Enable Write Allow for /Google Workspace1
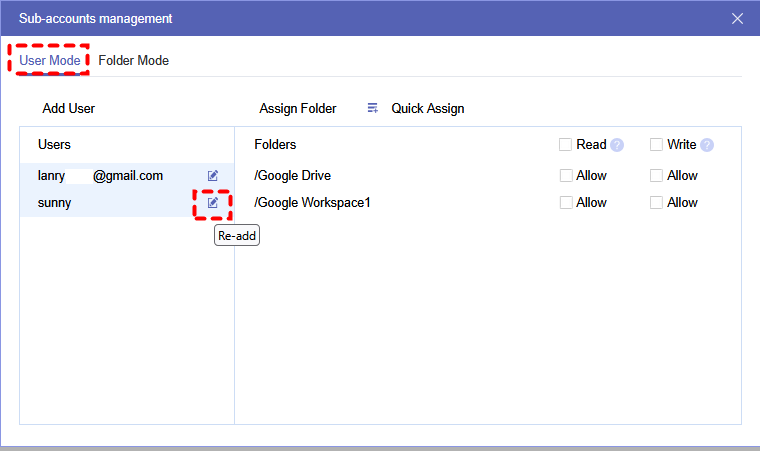 657,203
